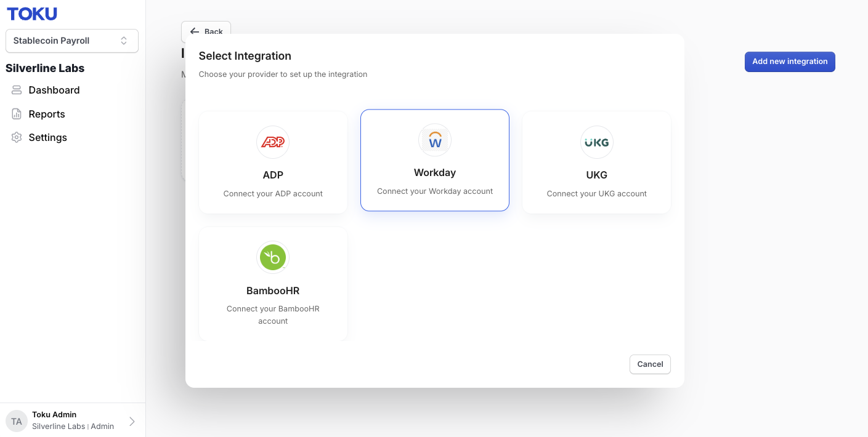Click the 'Connect your Workday account' text

(x=435, y=191)
